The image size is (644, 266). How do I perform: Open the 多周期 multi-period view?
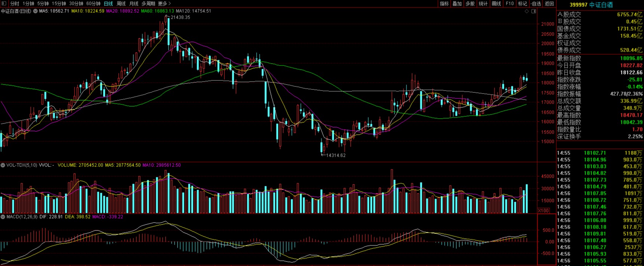[x=148, y=4]
